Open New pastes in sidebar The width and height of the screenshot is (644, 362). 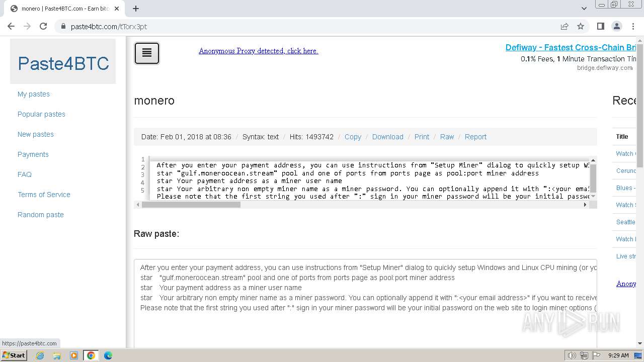click(36, 134)
